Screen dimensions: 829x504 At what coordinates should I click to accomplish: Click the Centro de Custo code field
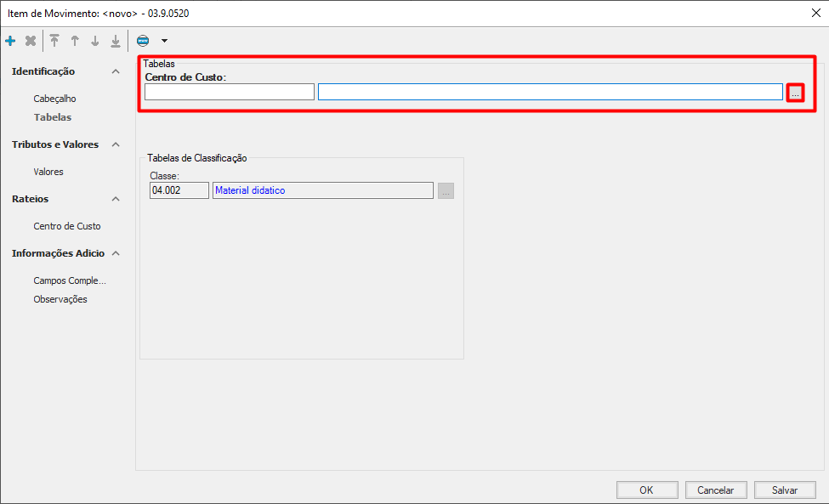(229, 92)
